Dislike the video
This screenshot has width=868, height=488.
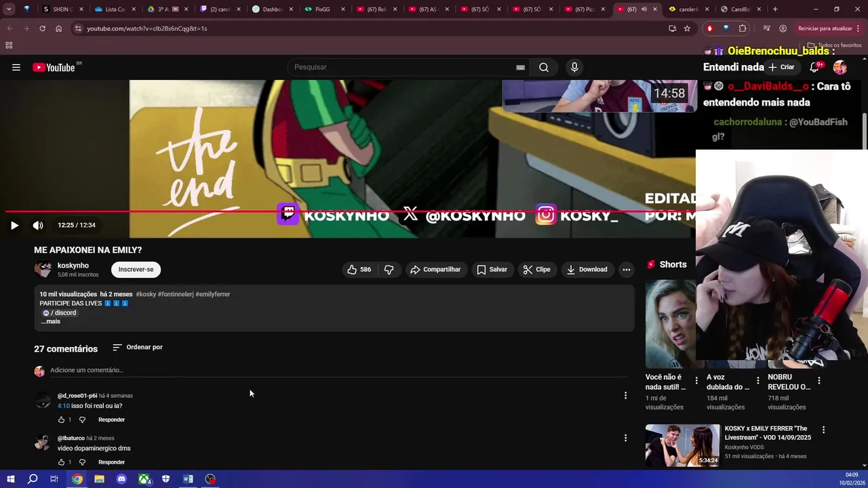pos(389,270)
